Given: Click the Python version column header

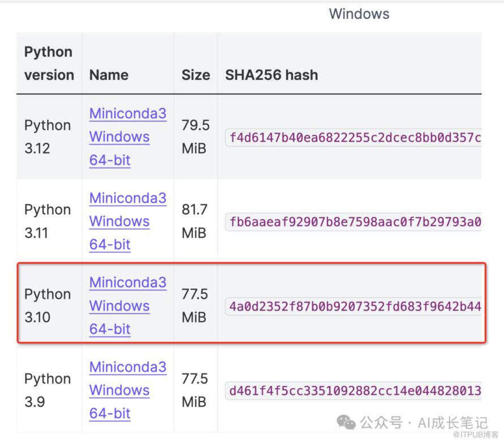Looking at the screenshot, I should [49, 63].
